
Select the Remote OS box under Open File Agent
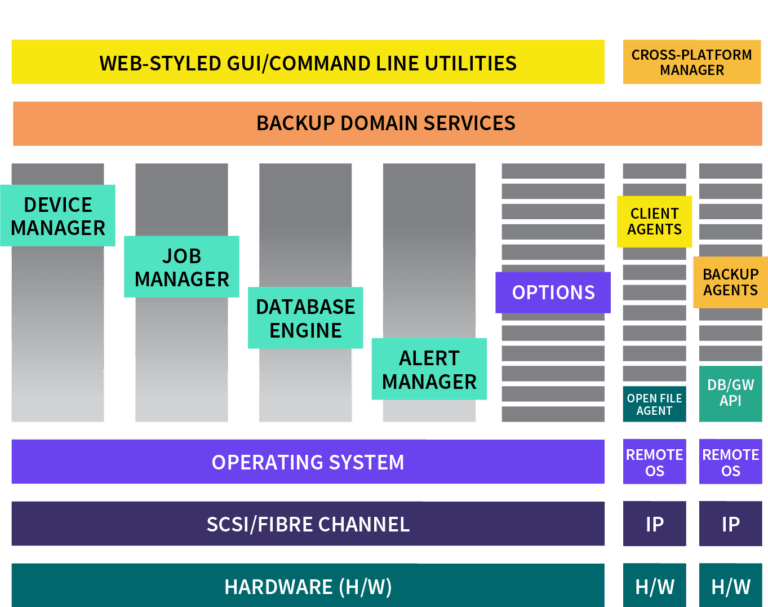tap(654, 462)
